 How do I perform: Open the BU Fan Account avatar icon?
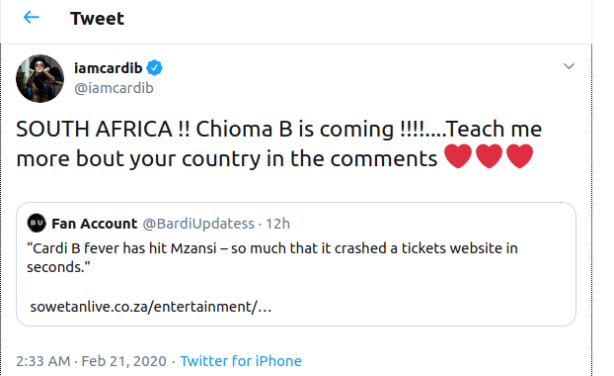coord(37,223)
